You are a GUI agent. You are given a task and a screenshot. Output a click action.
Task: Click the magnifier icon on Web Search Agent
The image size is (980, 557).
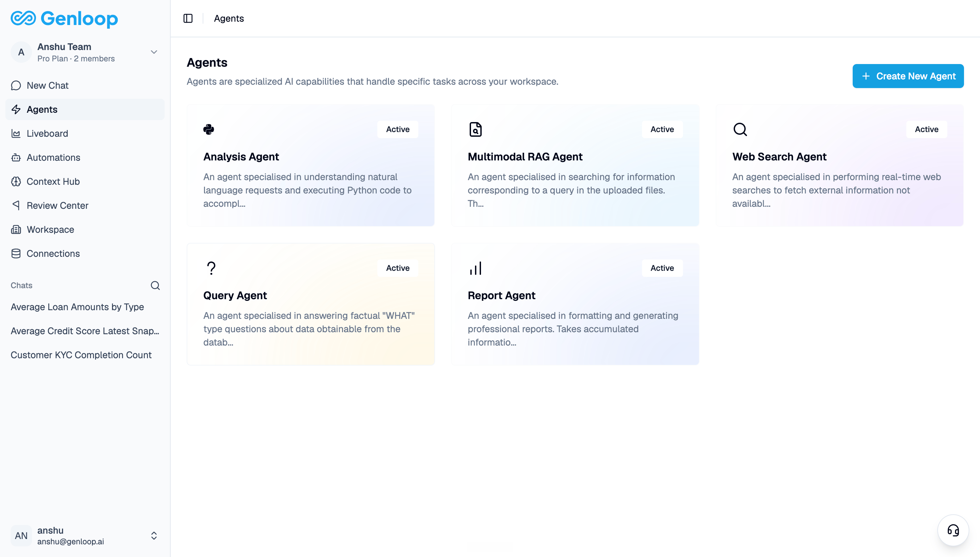[x=740, y=129]
